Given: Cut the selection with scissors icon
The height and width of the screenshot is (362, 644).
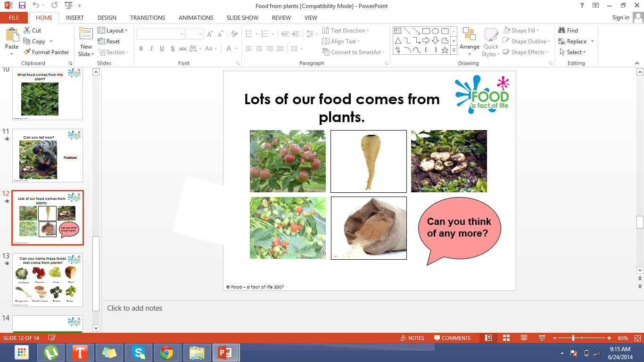Looking at the screenshot, I should point(32,30).
